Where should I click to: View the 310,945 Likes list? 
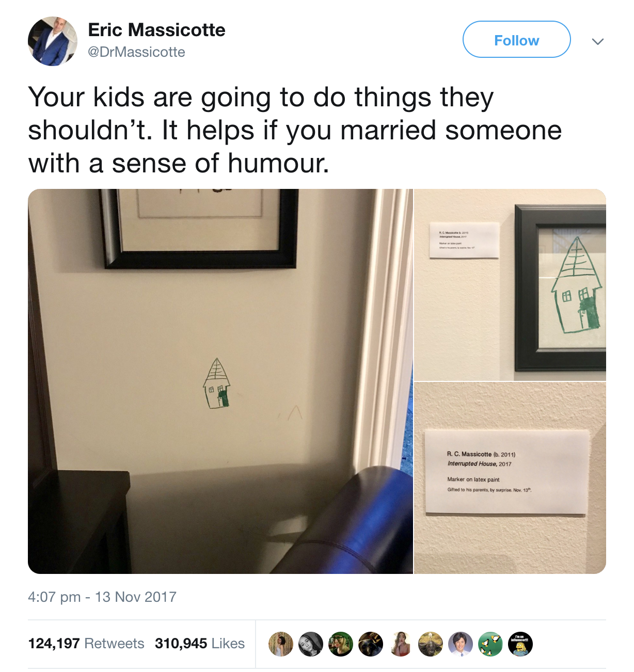point(200,644)
